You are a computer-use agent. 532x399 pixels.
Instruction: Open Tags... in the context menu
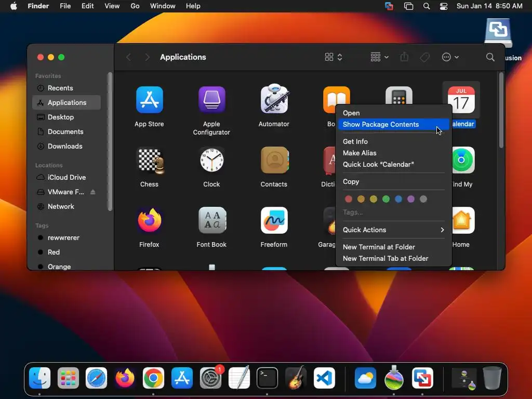pos(394,212)
